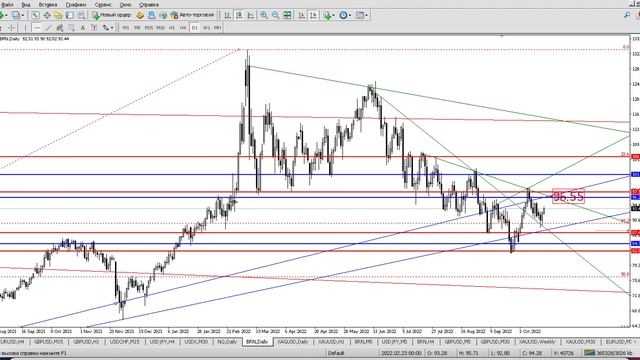Switch chart to line chart mode
Viewport: 640px width, 360px height.
click(x=251, y=15)
